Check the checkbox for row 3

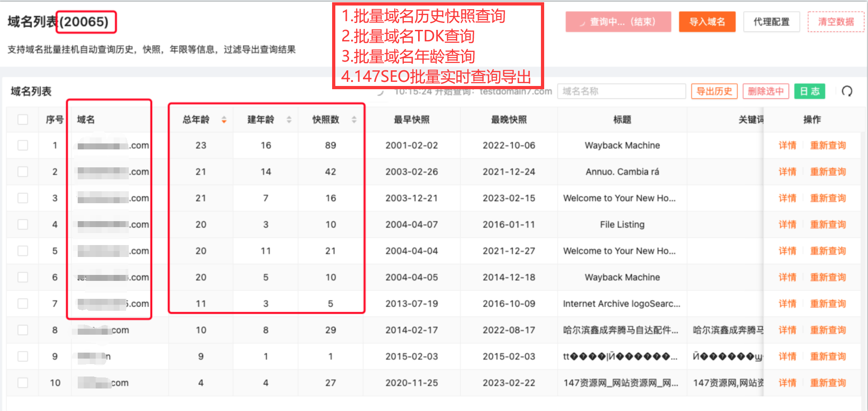[23, 198]
